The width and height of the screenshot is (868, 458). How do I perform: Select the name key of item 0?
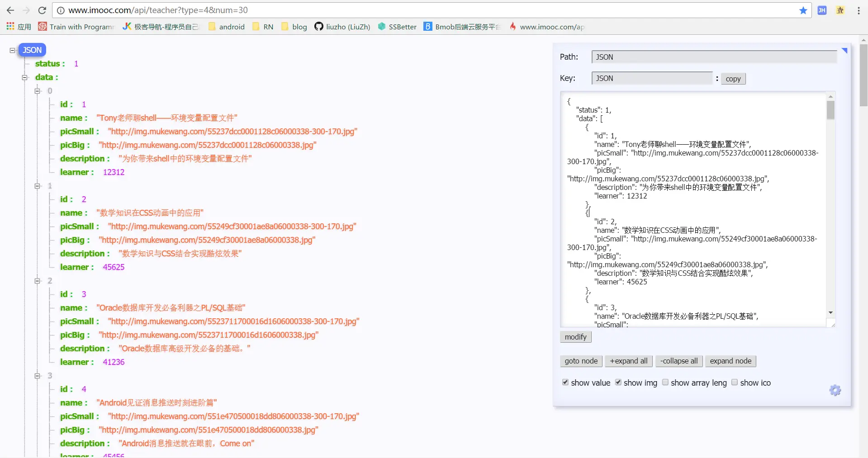[74, 118]
